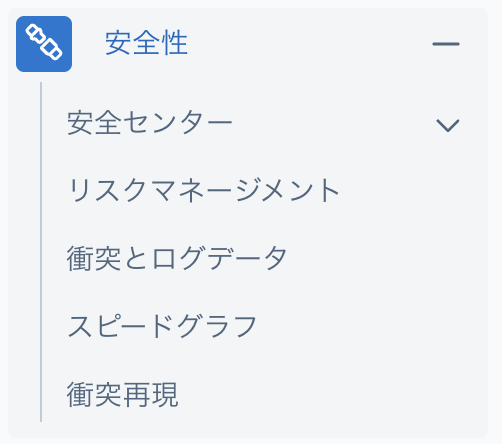Collapse the 安全性 section with the minus icon
Viewport: 502px width, 444px height.
click(x=446, y=44)
